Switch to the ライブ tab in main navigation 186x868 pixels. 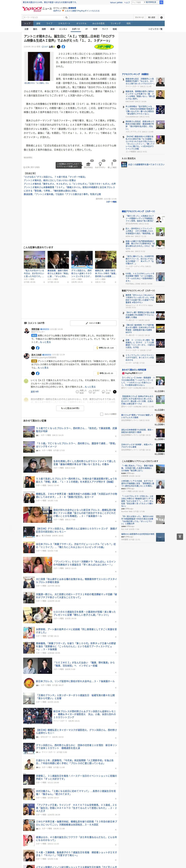(49, 24)
